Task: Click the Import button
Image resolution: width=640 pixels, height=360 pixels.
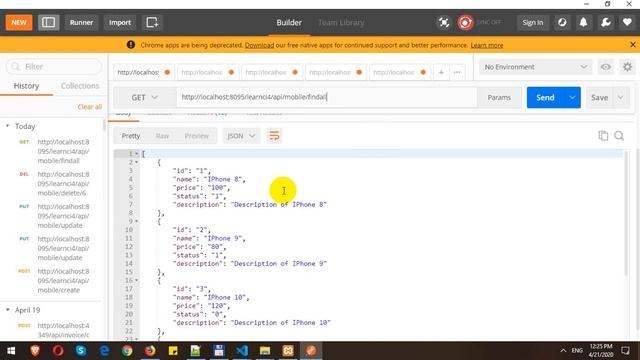Action: (120, 22)
